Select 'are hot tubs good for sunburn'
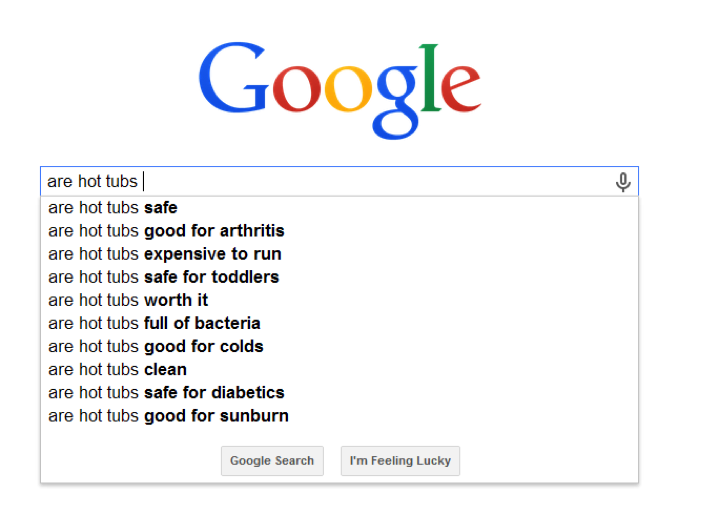Screen dimensions: 705x508 pyautogui.click(x=339, y=416)
